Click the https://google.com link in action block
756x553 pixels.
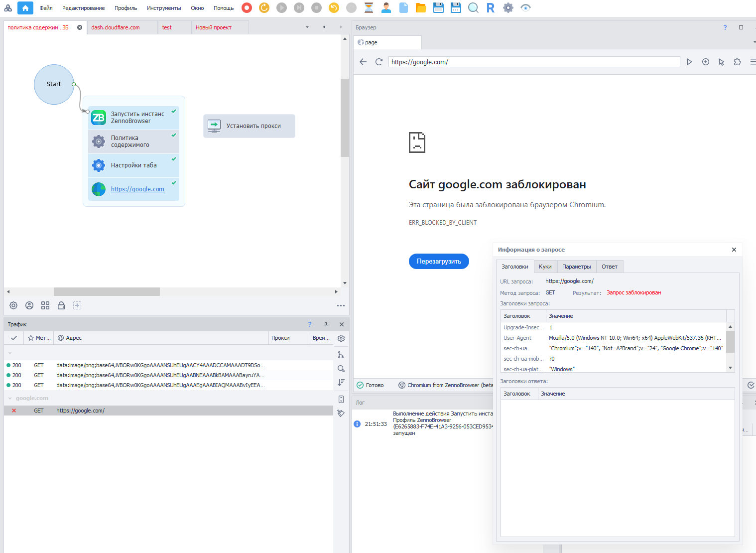[x=137, y=189]
